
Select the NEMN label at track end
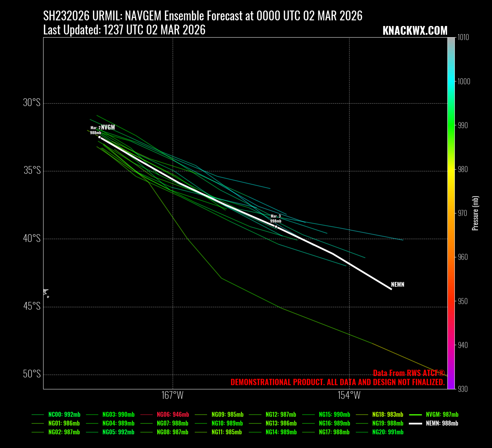[398, 285]
